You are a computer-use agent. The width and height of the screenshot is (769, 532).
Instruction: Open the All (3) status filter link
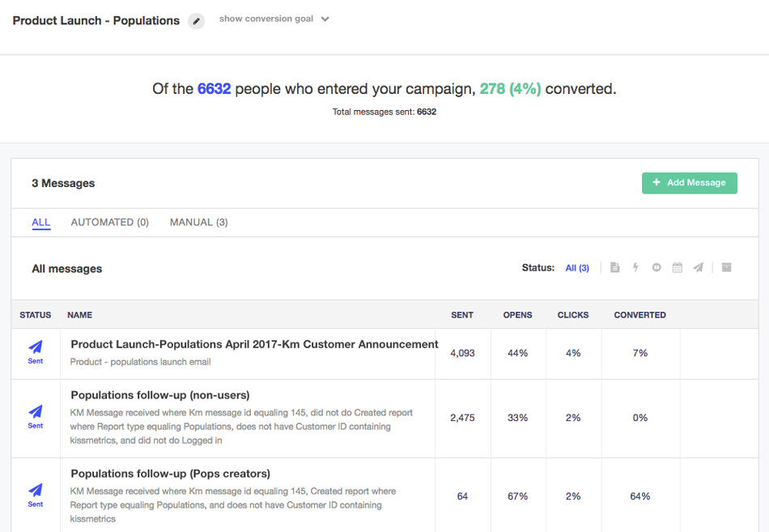[x=577, y=267]
